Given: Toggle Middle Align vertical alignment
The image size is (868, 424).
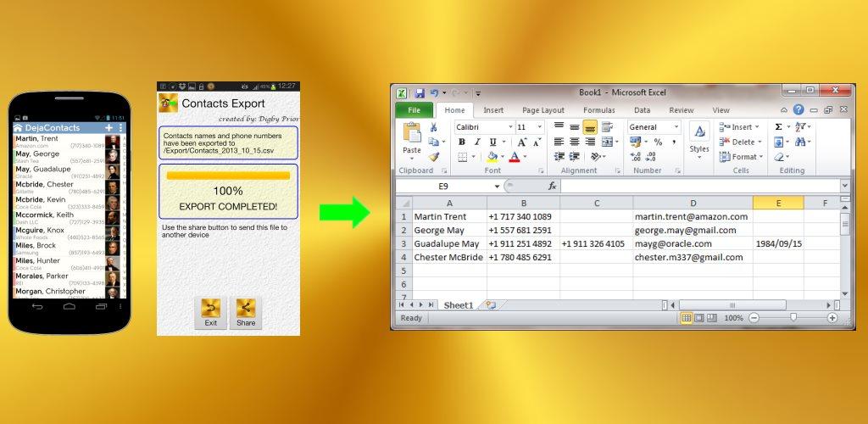Looking at the screenshot, I should [575, 126].
